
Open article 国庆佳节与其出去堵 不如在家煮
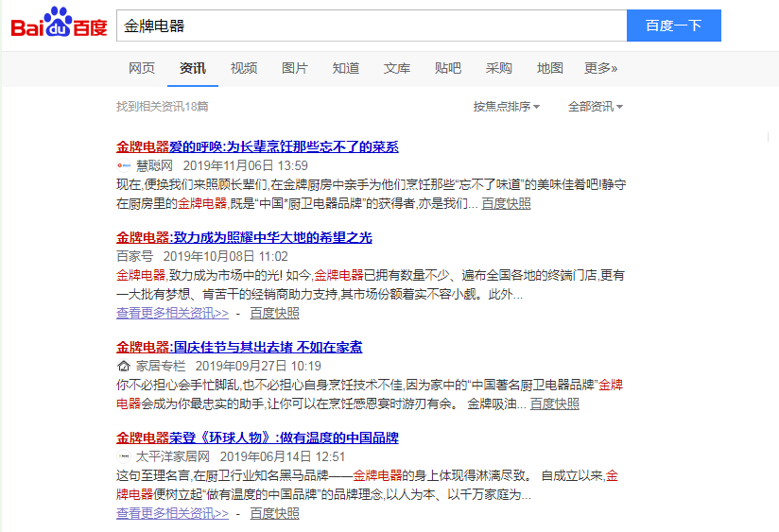[x=239, y=347]
